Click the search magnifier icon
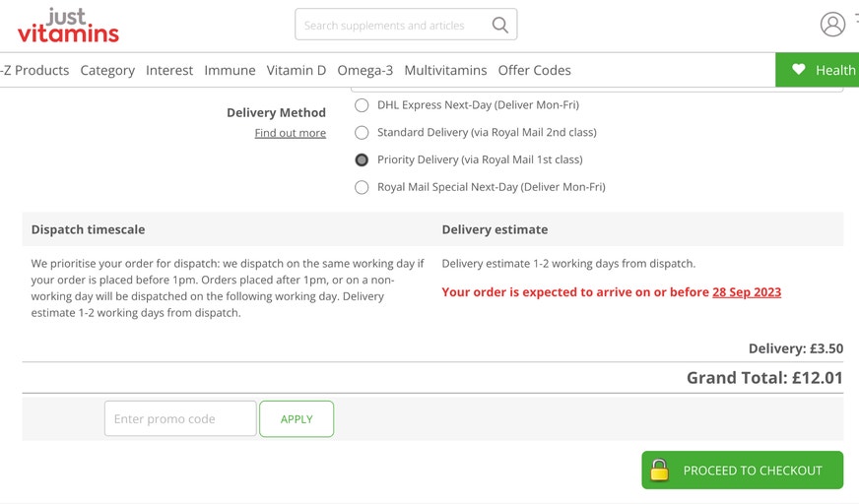The height and width of the screenshot is (504, 859). tap(499, 25)
